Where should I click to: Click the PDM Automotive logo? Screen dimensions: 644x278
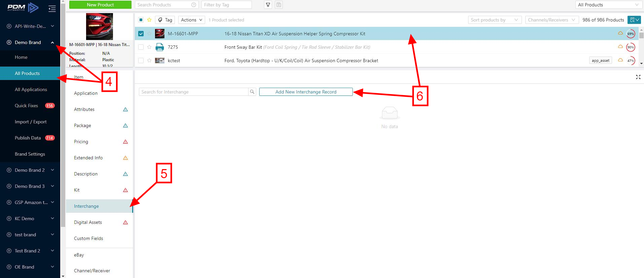(23, 7)
